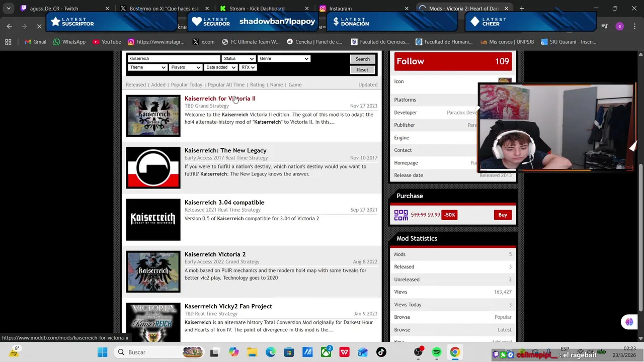Open GOG.com store logo
Screen dimensions: 644x362
(x=401, y=215)
